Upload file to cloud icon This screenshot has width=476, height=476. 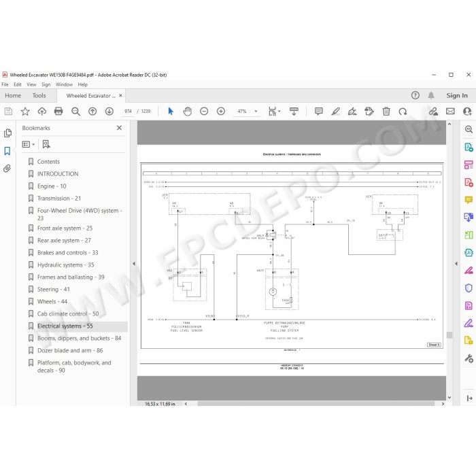tap(42, 112)
